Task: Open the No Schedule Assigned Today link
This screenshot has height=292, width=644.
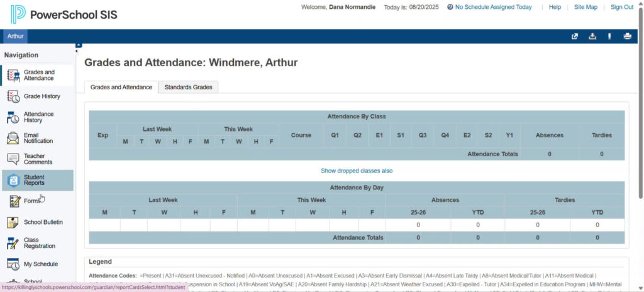Action: coord(493,7)
